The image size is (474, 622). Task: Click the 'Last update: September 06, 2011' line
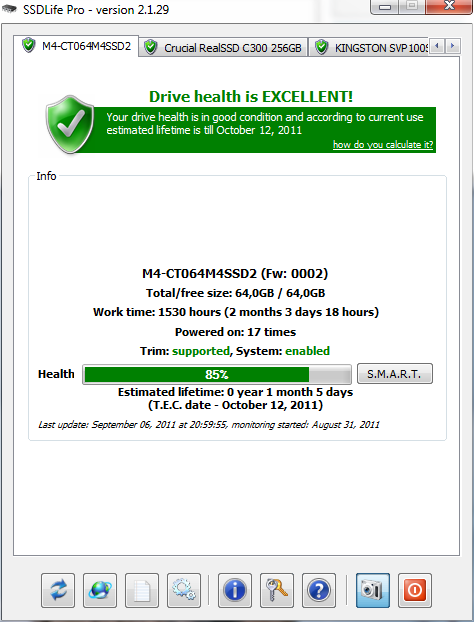coord(209,425)
